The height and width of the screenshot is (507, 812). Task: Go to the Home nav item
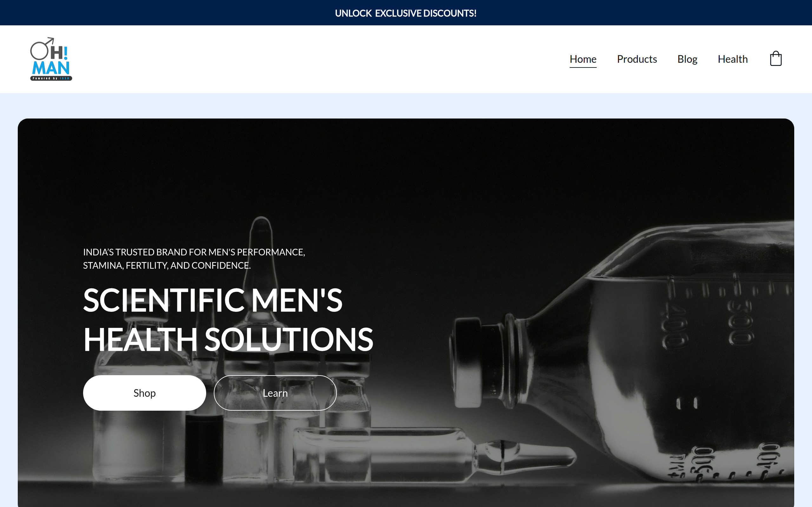583,59
